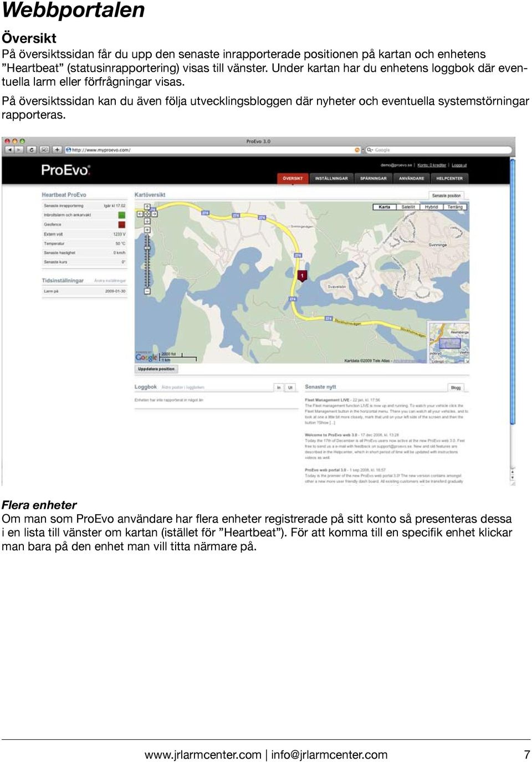
Task: Click the red Geofence status indicator
Action: pyautogui.click(x=122, y=224)
